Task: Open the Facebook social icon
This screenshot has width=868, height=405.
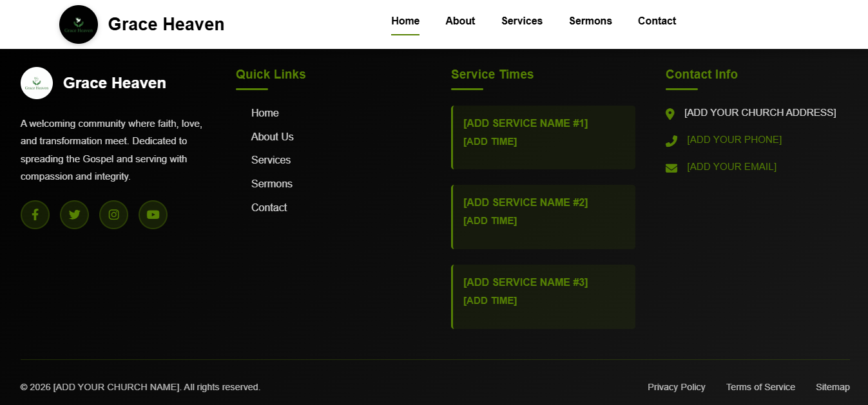Action: pos(35,214)
